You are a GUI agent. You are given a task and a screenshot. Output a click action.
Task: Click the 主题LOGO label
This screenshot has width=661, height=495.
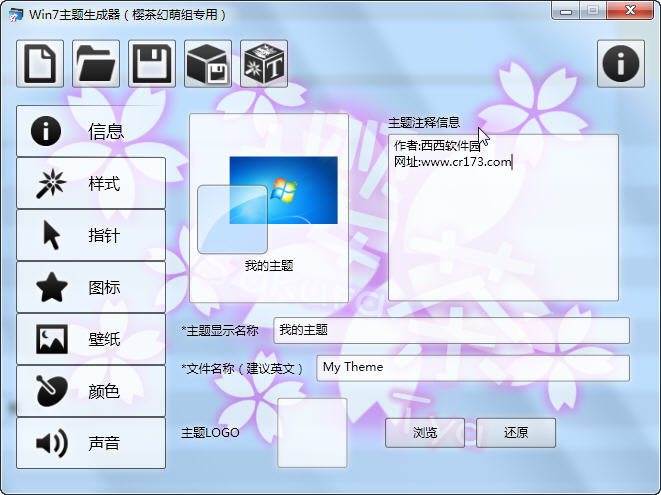(x=210, y=433)
